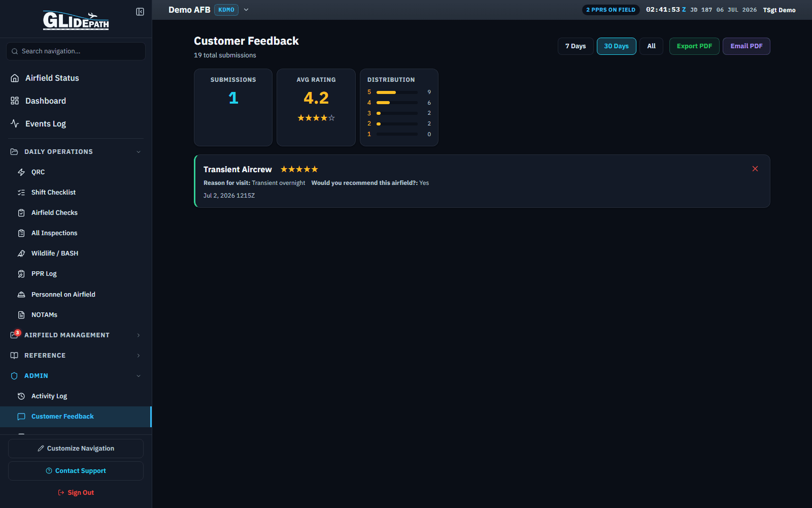
Task: Show All feedback submissions
Action: click(651, 46)
